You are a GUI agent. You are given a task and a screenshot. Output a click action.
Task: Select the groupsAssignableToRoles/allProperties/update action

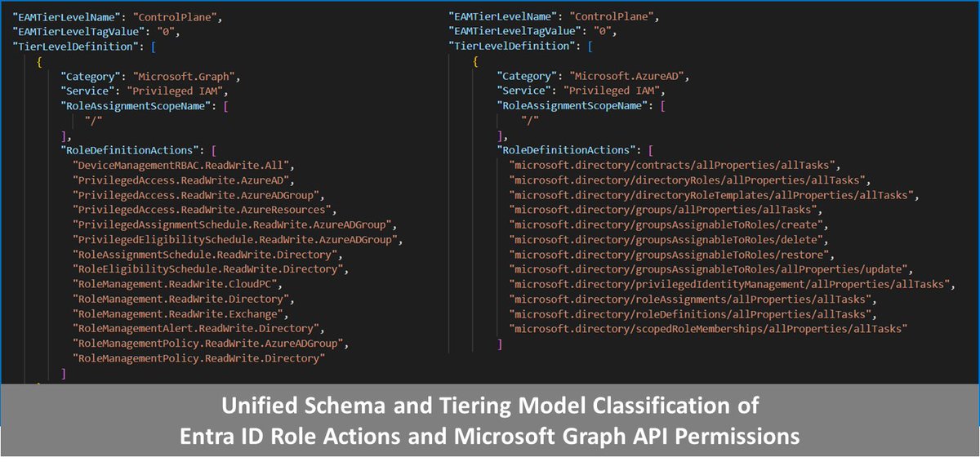point(711,269)
